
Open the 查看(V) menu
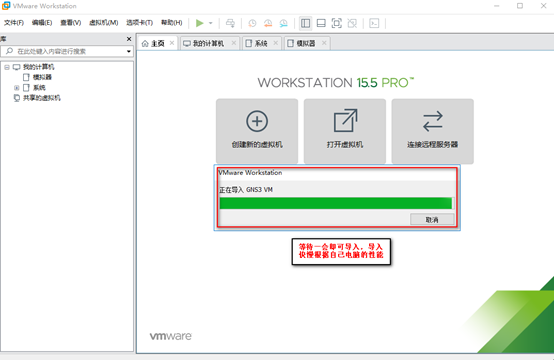[x=71, y=23]
